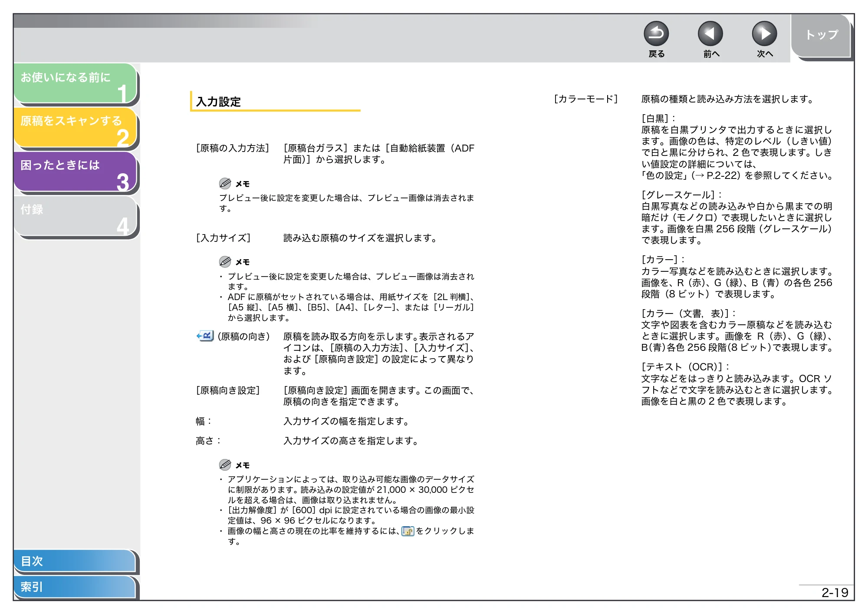Click text 読み込む原稿のサイズを選択します。
This screenshot has height=614, width=868.
point(360,238)
